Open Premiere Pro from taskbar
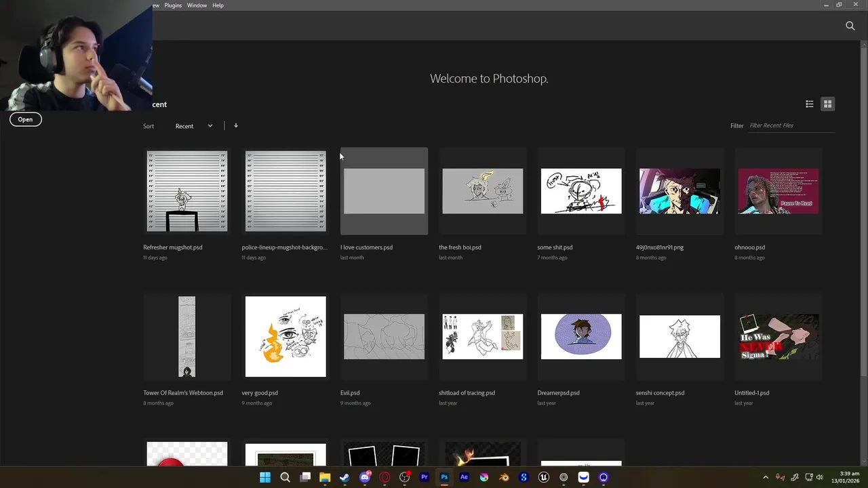Screen dimensions: 868x488 (x=425, y=477)
